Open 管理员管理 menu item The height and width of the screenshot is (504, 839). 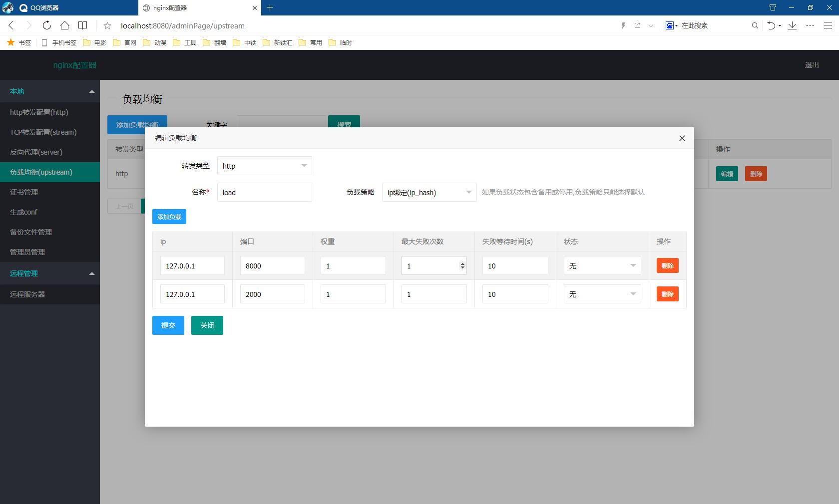click(50, 252)
